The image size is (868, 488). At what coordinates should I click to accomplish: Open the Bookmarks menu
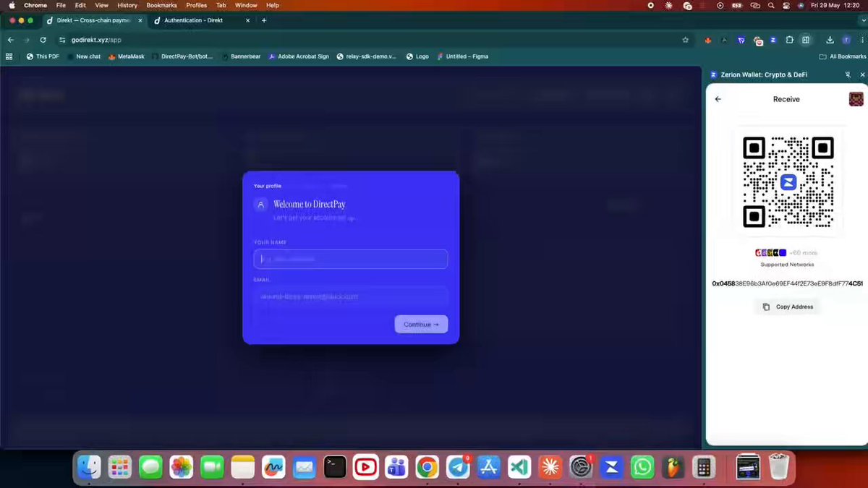pyautogui.click(x=162, y=5)
